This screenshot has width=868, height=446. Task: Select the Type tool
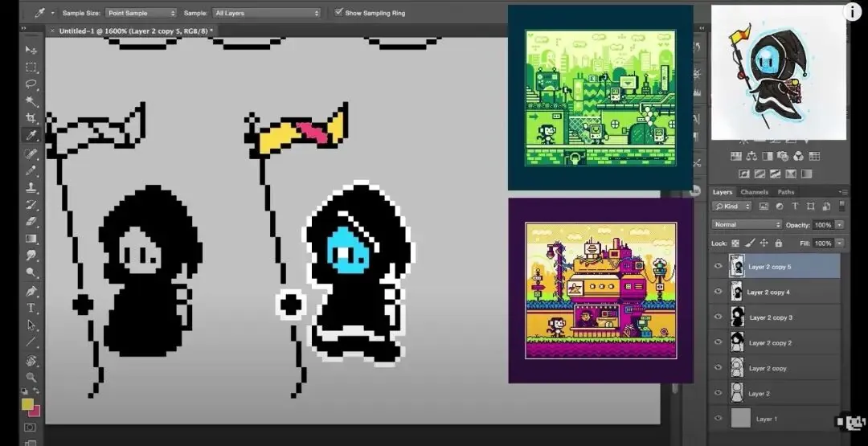pyautogui.click(x=31, y=309)
